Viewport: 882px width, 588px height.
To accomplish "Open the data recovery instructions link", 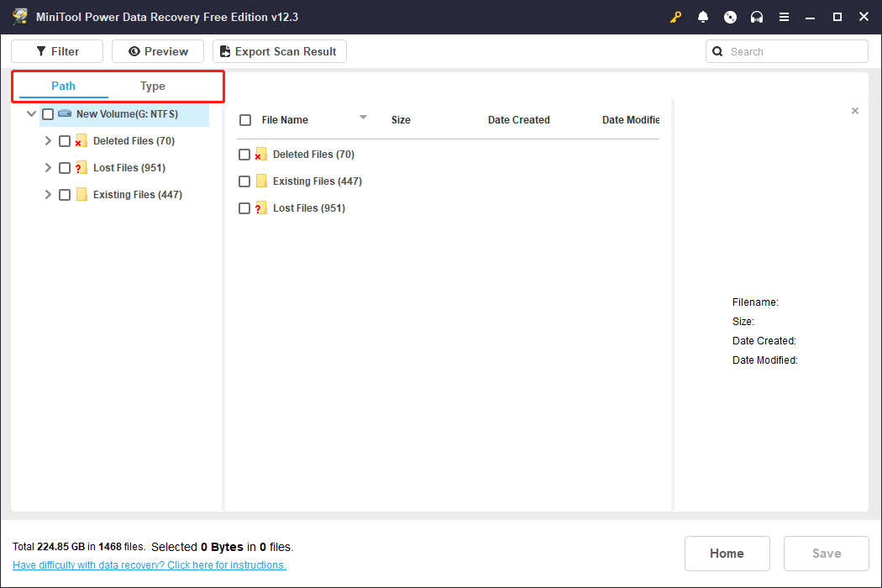I will pos(149,564).
